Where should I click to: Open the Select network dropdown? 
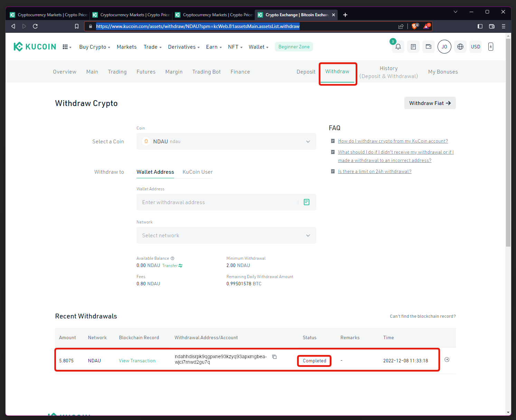tap(226, 235)
